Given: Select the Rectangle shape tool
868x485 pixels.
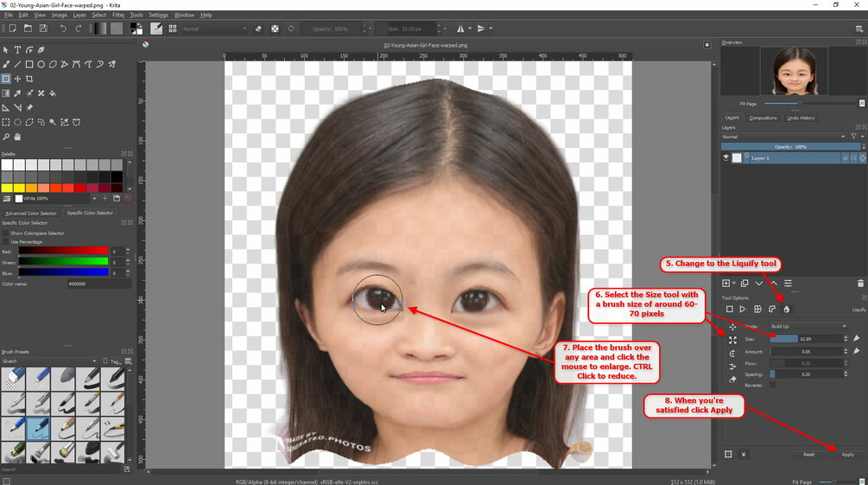Looking at the screenshot, I should 29,64.
